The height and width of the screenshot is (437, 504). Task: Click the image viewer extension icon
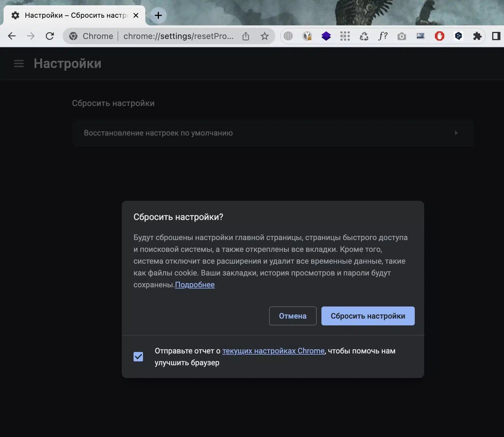pos(420,36)
